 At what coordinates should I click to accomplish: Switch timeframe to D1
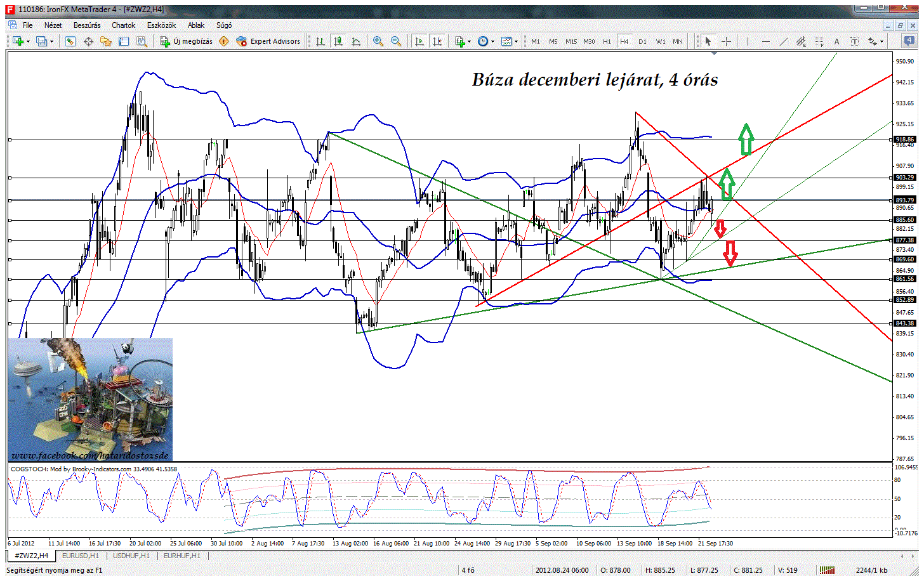pos(642,41)
